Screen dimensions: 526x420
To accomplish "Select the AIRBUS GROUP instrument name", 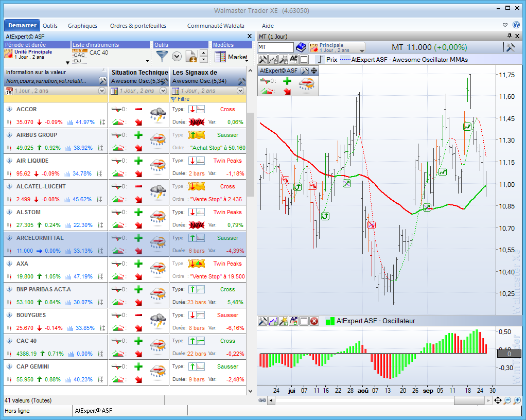I will [37, 135].
